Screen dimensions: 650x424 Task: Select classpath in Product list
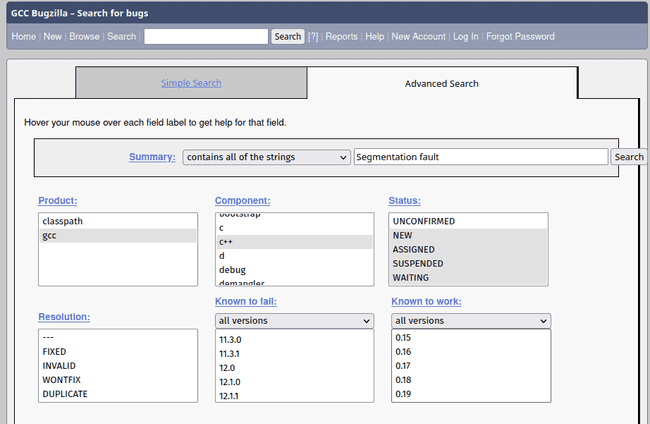pos(118,221)
